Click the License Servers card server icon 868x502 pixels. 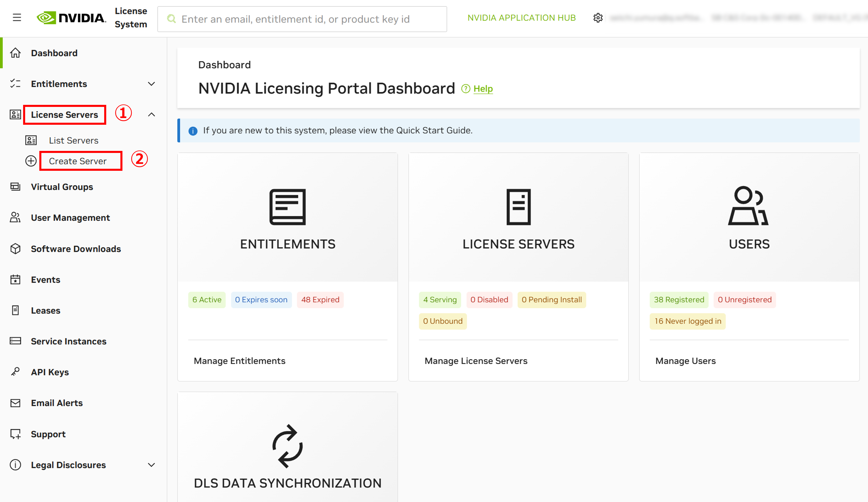tap(518, 207)
